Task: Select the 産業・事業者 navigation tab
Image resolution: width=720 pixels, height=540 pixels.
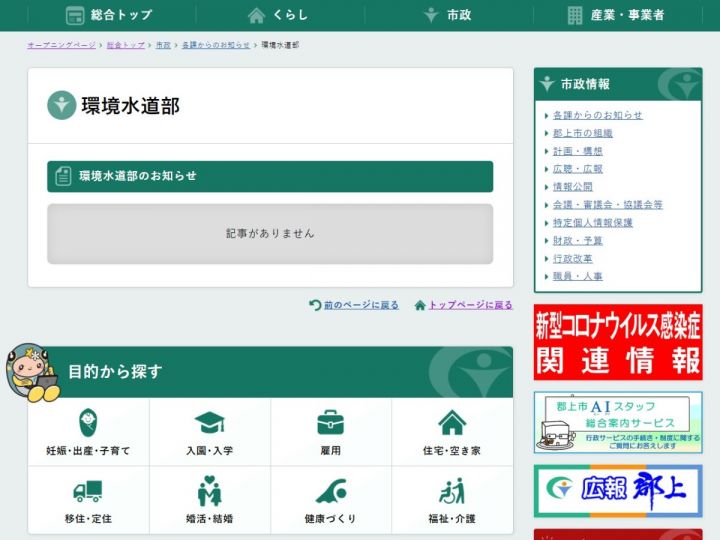Action: pos(616,15)
